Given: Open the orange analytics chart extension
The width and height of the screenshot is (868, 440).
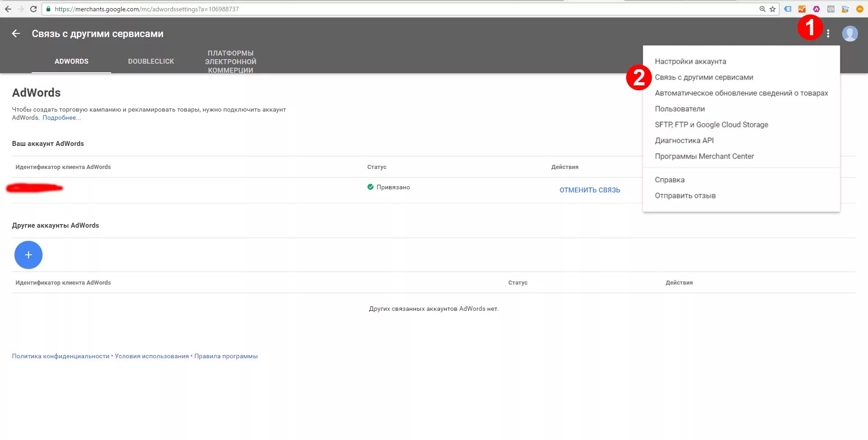Looking at the screenshot, I should pos(802,9).
